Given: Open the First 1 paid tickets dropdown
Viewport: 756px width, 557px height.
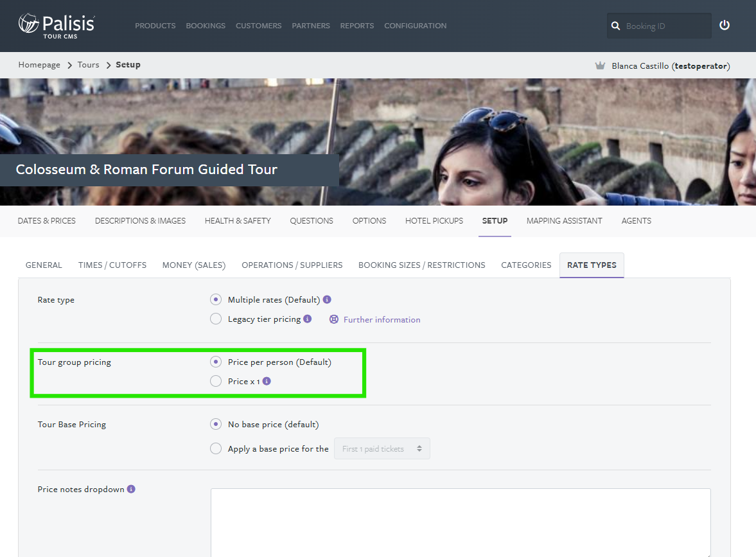Looking at the screenshot, I should tap(382, 448).
